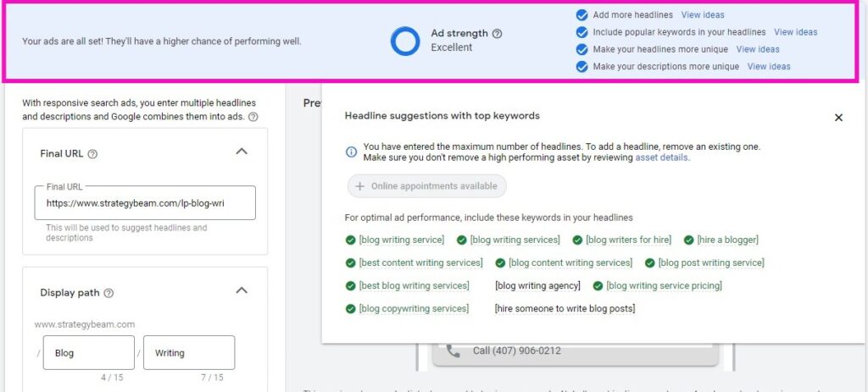Image resolution: width=868 pixels, height=392 pixels.
Task: Select the [hire a blogger] keyword
Action: (728, 240)
